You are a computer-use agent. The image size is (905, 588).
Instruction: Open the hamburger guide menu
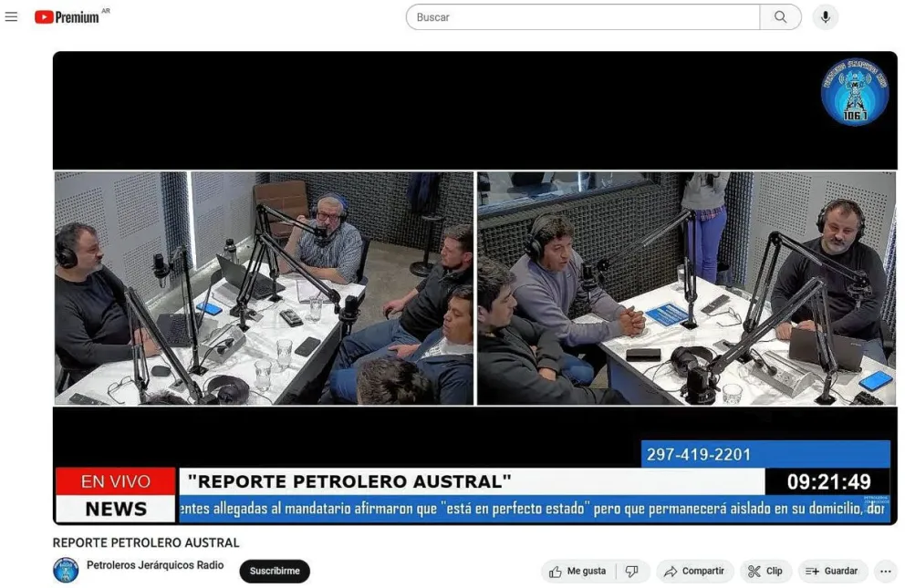(11, 16)
